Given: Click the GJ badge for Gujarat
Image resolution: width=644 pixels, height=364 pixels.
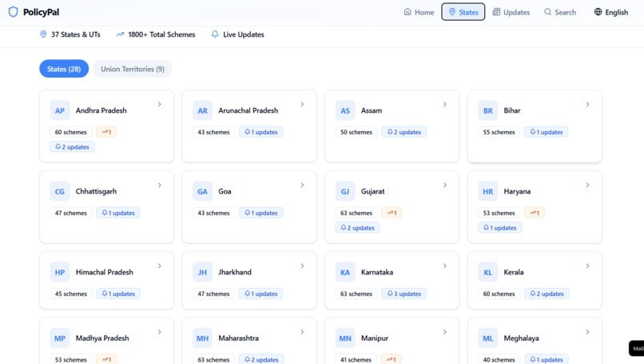Looking at the screenshot, I should (345, 191).
